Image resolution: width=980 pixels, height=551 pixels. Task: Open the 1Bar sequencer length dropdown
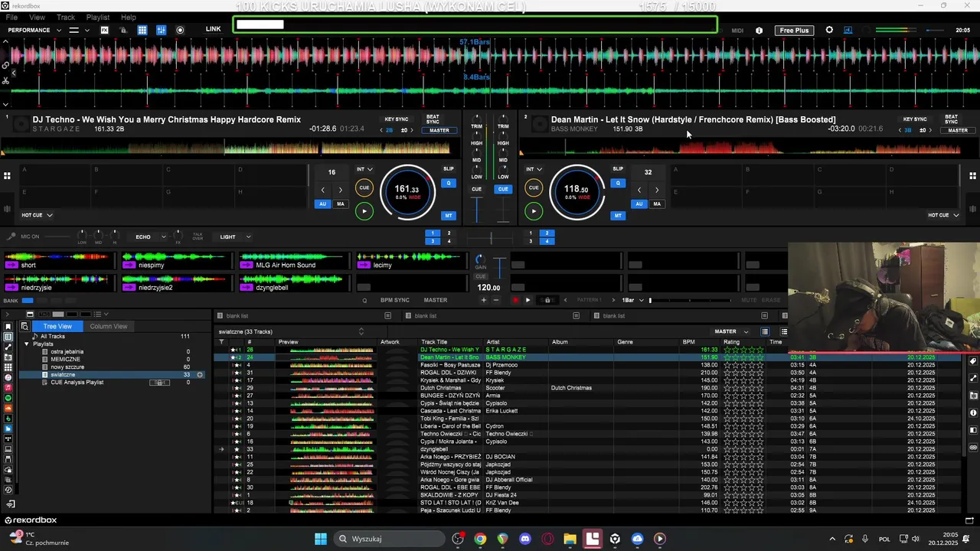[632, 300]
